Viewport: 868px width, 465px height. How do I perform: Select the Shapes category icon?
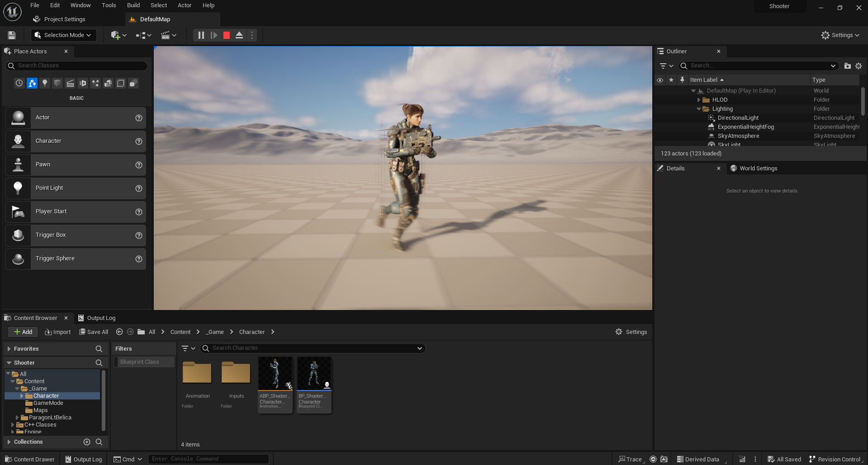57,83
